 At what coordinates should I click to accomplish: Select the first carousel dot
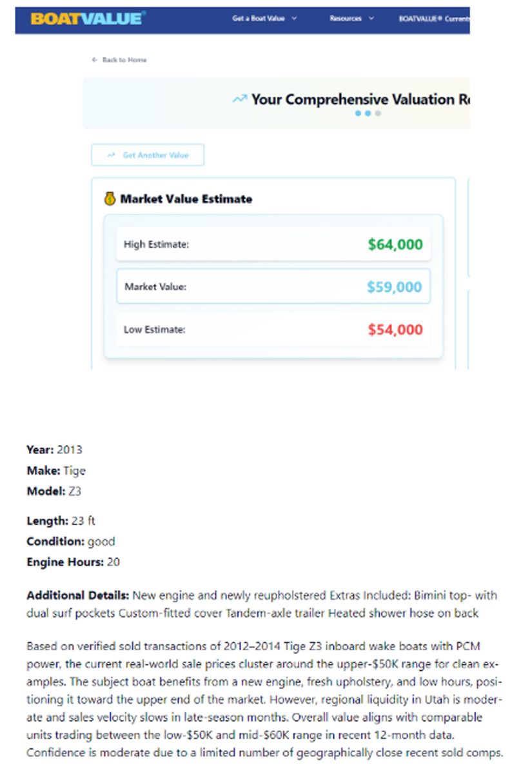point(358,114)
